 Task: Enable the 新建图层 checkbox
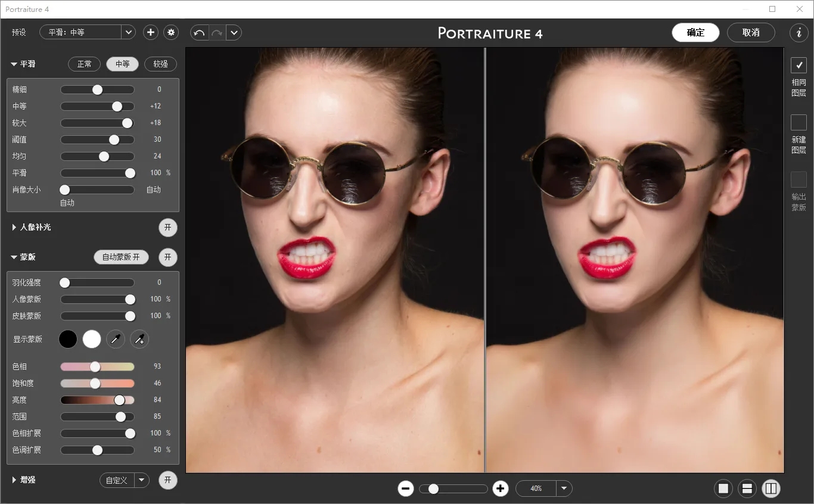click(799, 123)
